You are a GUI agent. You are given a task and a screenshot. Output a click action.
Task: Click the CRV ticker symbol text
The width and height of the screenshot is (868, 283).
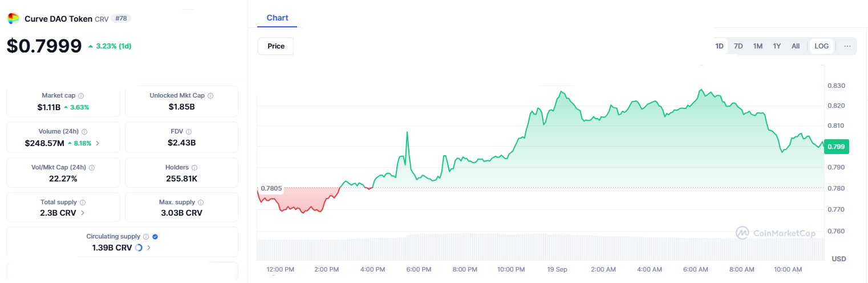point(102,19)
